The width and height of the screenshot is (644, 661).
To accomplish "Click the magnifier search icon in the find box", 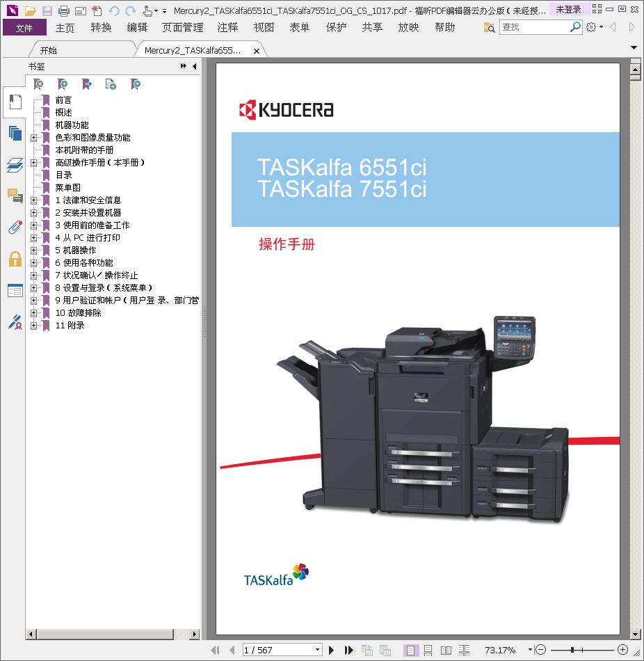I will coord(575,27).
